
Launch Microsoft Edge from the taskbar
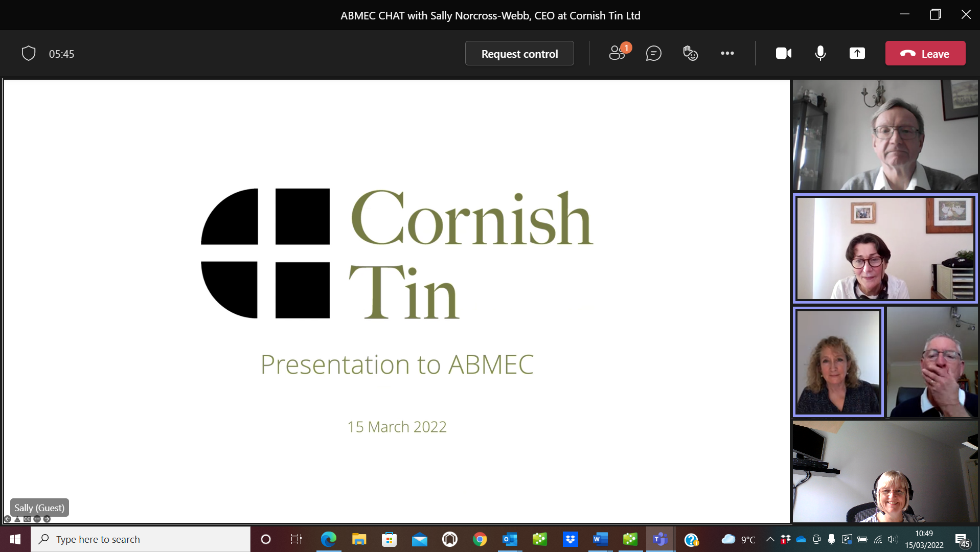tap(328, 539)
